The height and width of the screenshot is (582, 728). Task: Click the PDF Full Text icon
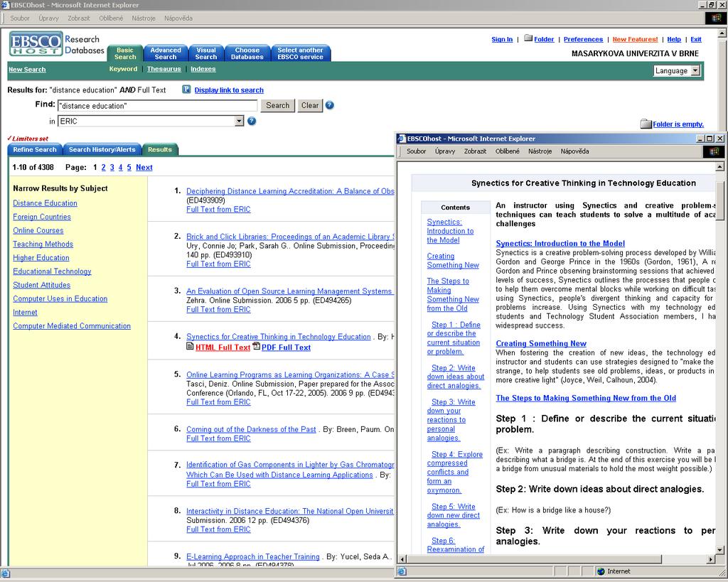[x=256, y=346]
